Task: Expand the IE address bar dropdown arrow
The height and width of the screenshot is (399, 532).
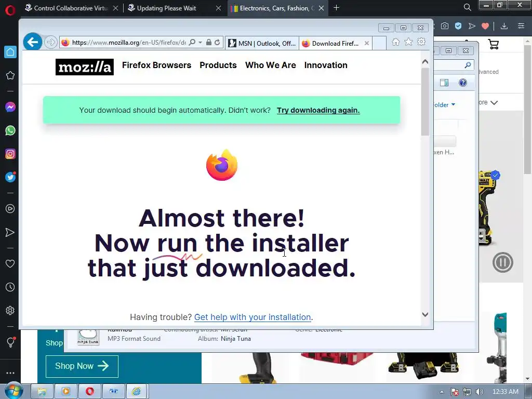Action: click(200, 43)
